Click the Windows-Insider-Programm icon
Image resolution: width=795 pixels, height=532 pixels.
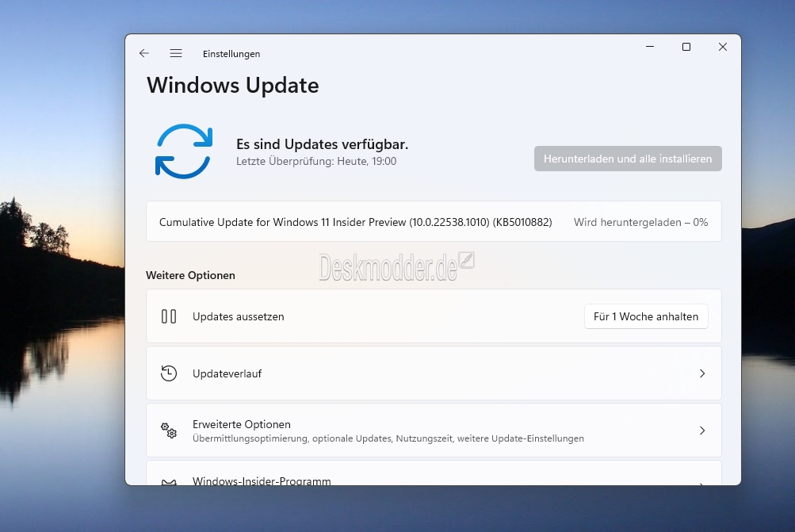click(x=169, y=482)
